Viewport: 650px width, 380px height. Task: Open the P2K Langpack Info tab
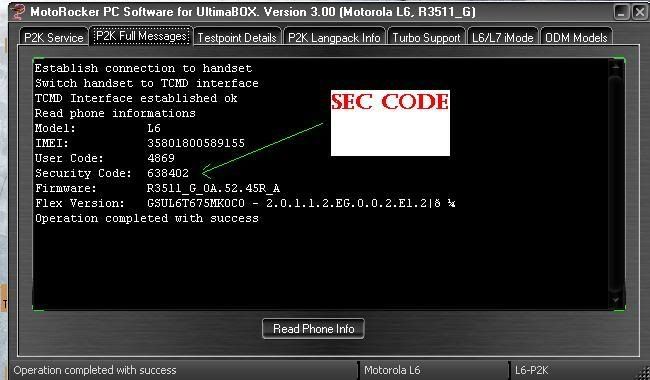point(334,37)
